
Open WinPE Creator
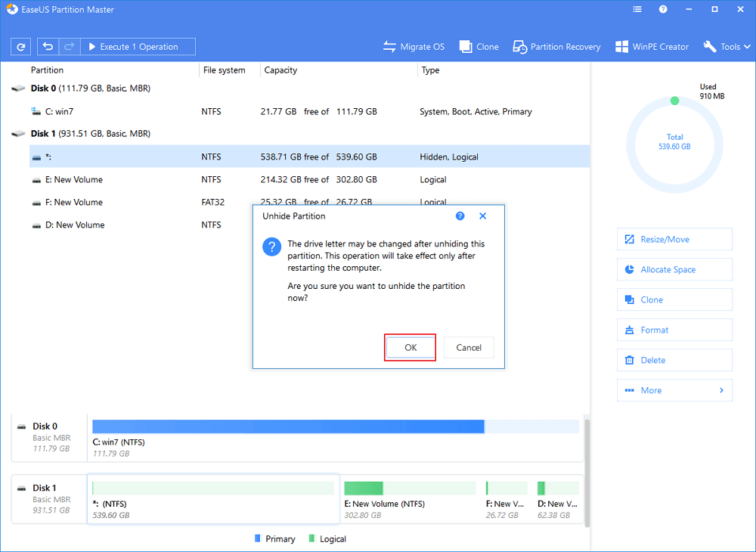coord(652,47)
